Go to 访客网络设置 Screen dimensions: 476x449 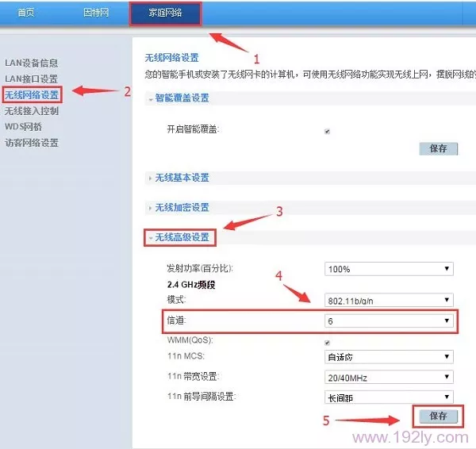pos(32,143)
